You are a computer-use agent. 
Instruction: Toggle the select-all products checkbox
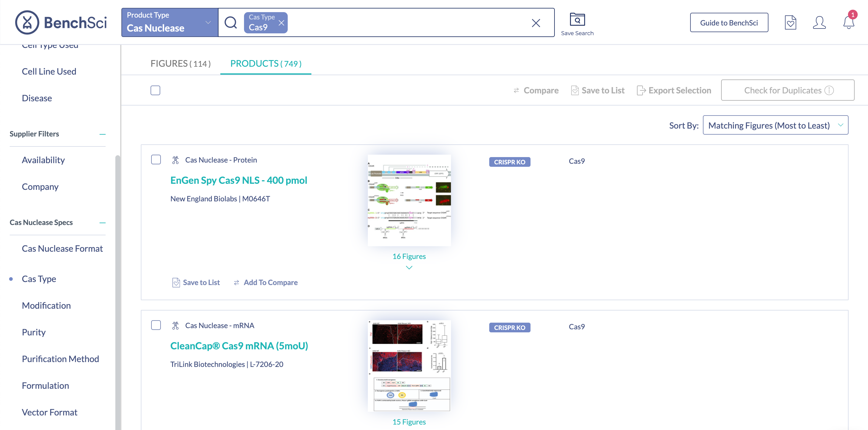pos(155,90)
